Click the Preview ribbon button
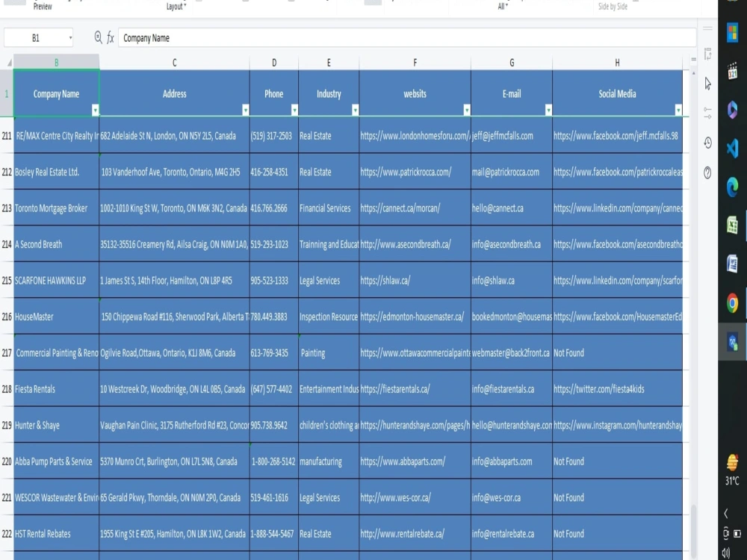The width and height of the screenshot is (747, 560). point(43,6)
